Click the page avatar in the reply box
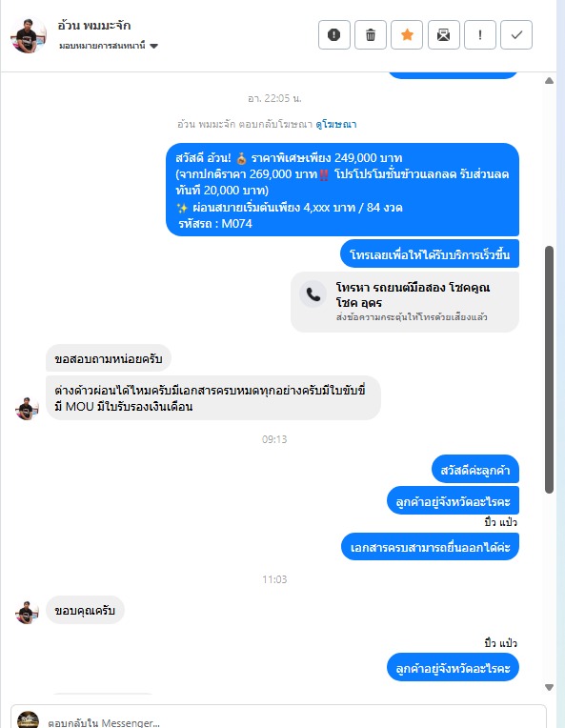 pyautogui.click(x=28, y=719)
